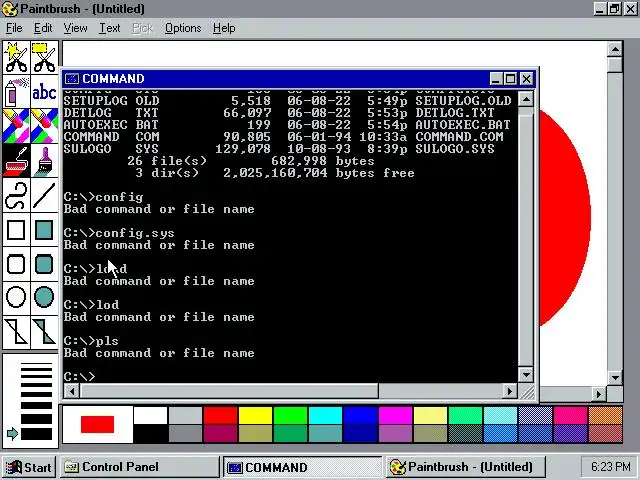Pick the magenta color swatch

click(x=396, y=416)
